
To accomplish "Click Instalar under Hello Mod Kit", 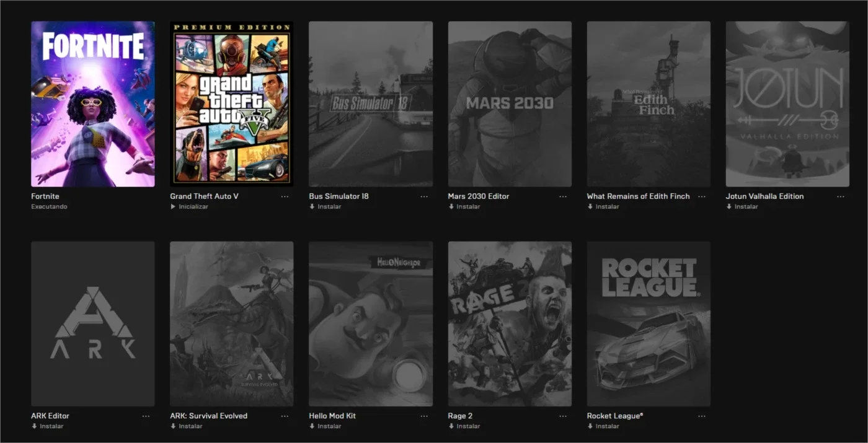I will pyautogui.click(x=325, y=426).
